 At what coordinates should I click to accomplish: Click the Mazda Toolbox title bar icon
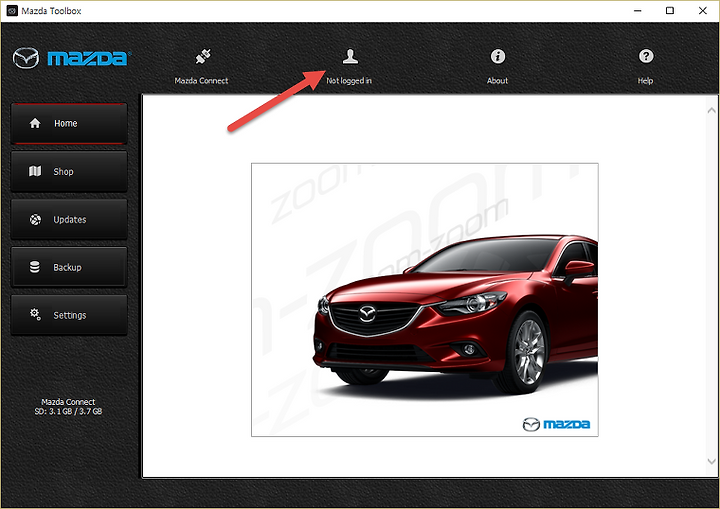[x=12, y=11]
